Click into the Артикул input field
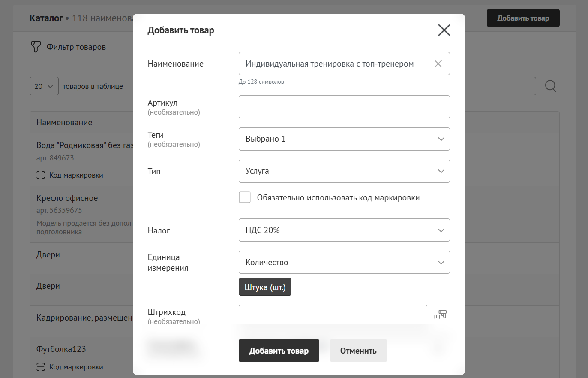Viewport: 588px width, 378px height. click(344, 107)
